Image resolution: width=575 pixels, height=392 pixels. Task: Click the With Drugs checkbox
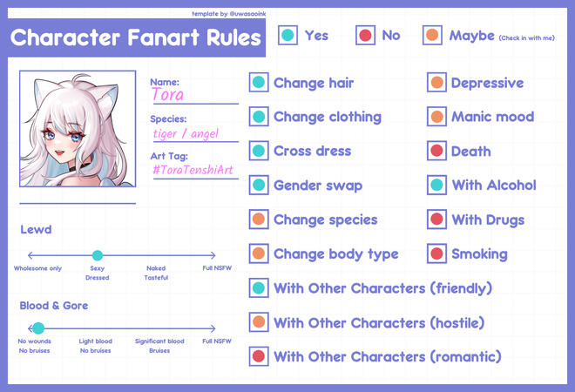pyautogui.click(x=436, y=220)
